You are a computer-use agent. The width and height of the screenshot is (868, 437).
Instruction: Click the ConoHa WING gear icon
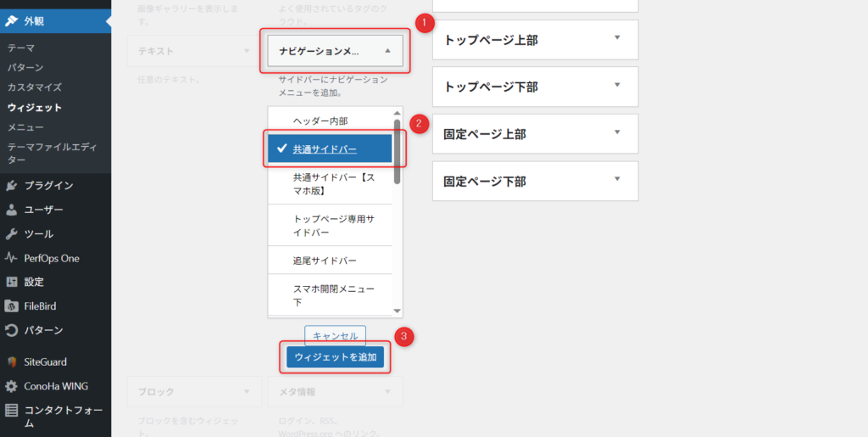[12, 386]
